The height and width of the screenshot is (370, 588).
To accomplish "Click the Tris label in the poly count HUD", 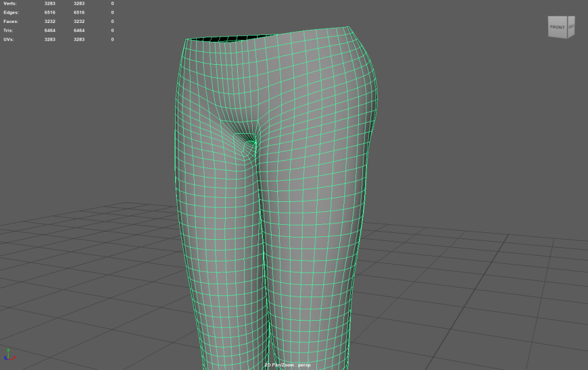I will [9, 30].
